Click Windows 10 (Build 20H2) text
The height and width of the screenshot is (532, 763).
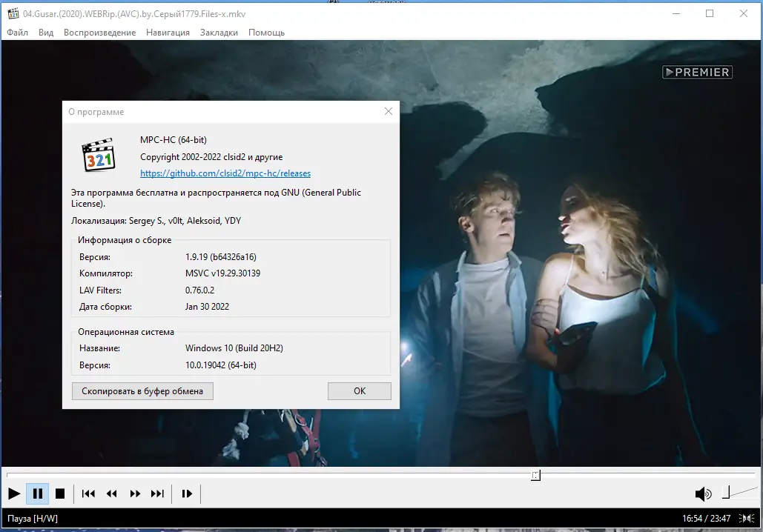[x=234, y=348]
